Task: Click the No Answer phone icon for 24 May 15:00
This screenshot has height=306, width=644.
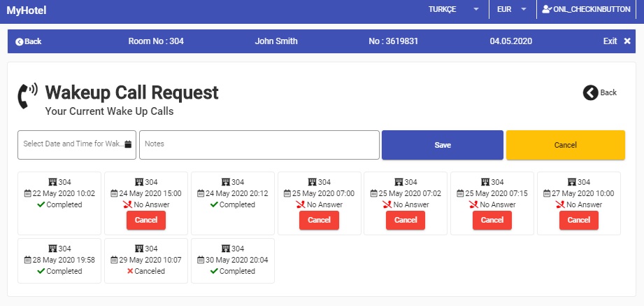Action: [x=128, y=204]
